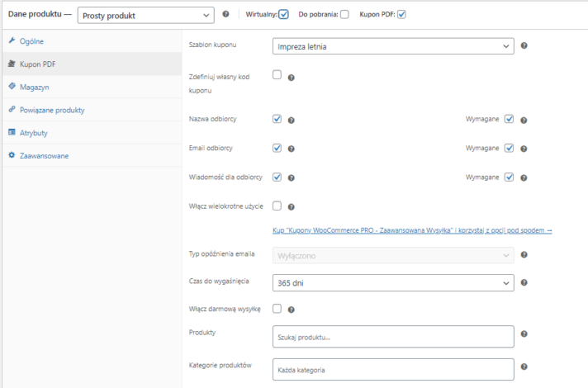Click help icon beside Kategorie produktów field
This screenshot has height=388, width=588.
click(524, 367)
